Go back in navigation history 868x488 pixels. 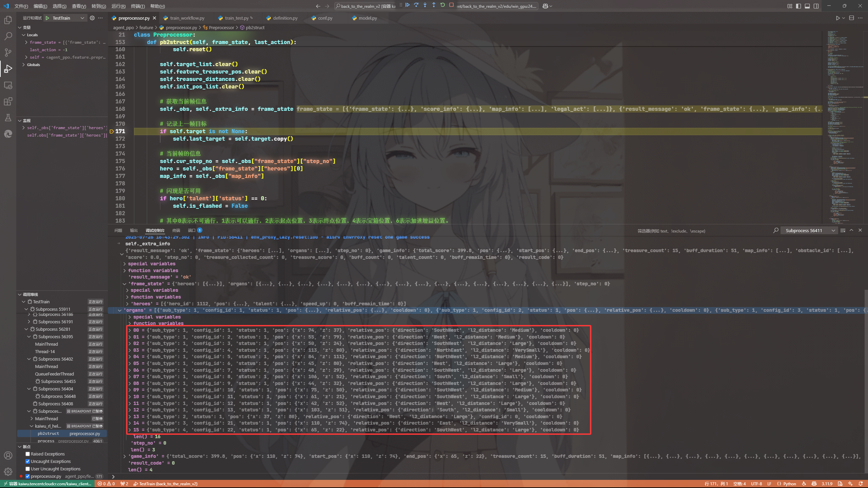point(318,6)
